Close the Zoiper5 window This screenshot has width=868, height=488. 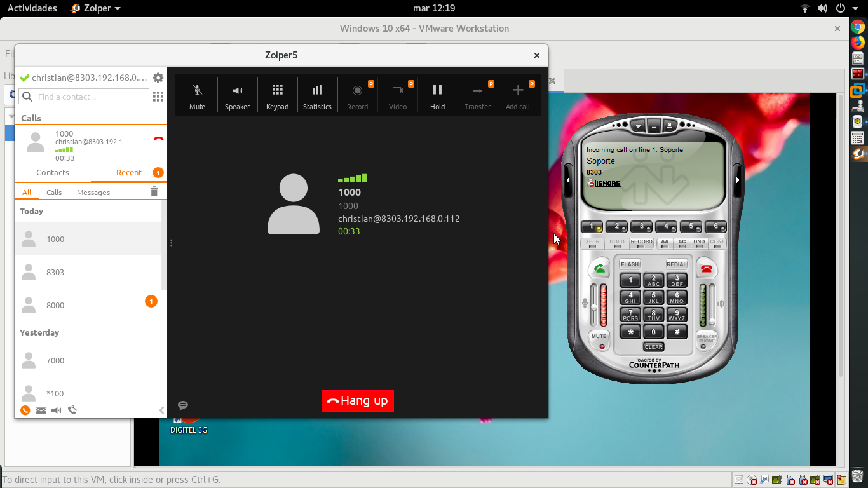[537, 55]
